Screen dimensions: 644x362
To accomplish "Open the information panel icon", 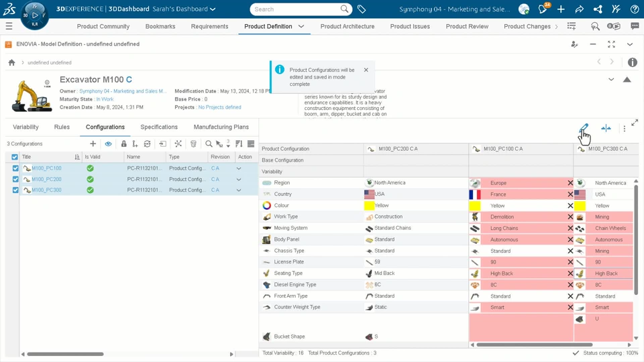I will pos(633,62).
